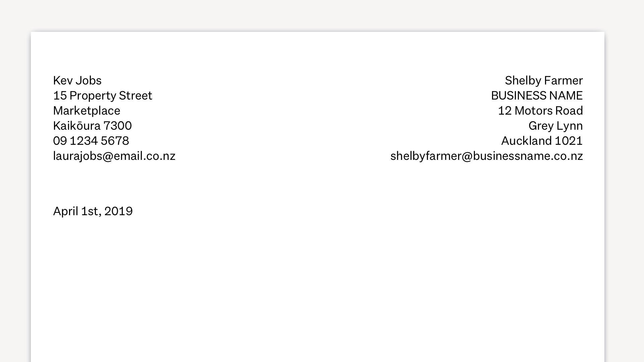Click on 'Auckland 1021' location field
644x362 pixels.
click(x=541, y=140)
